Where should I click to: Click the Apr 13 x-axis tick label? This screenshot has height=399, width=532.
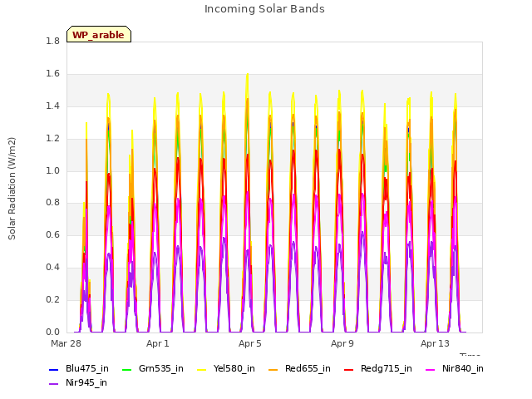click(435, 343)
